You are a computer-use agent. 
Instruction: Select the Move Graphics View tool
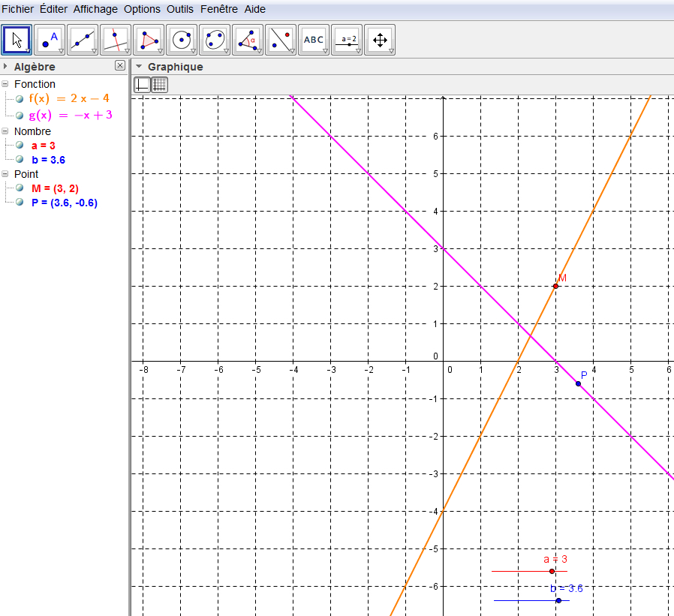(x=380, y=40)
